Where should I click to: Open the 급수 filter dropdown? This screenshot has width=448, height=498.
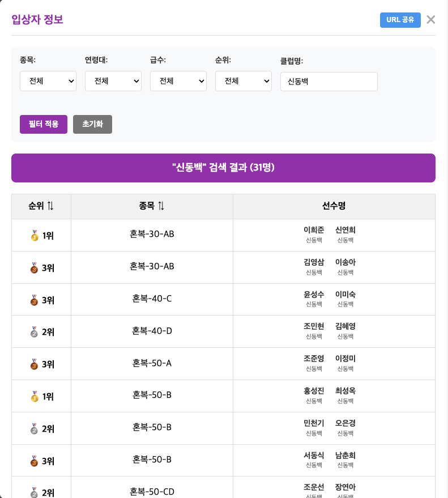point(178,81)
